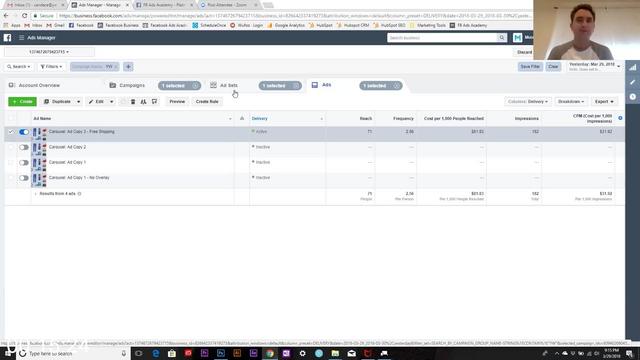This screenshot has width=640, height=360.
Task: Click the search magnifier icon in top bar
Action: click(x=502, y=38)
